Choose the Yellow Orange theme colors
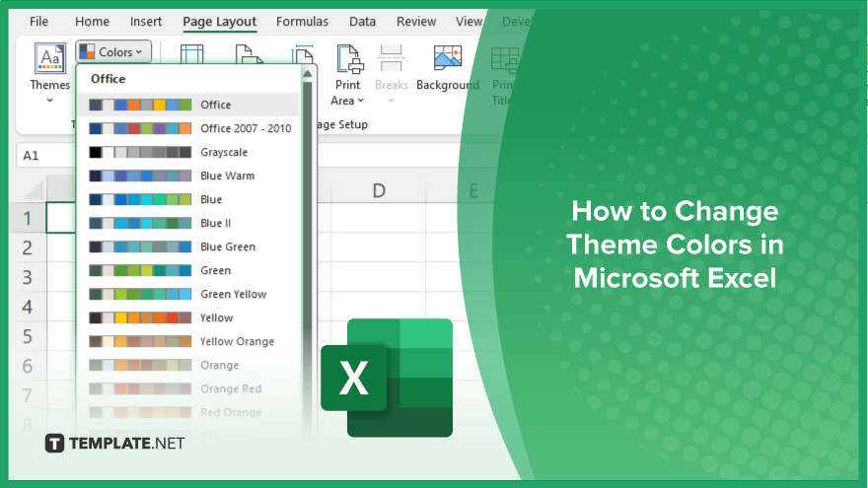The image size is (868, 488). click(x=189, y=342)
